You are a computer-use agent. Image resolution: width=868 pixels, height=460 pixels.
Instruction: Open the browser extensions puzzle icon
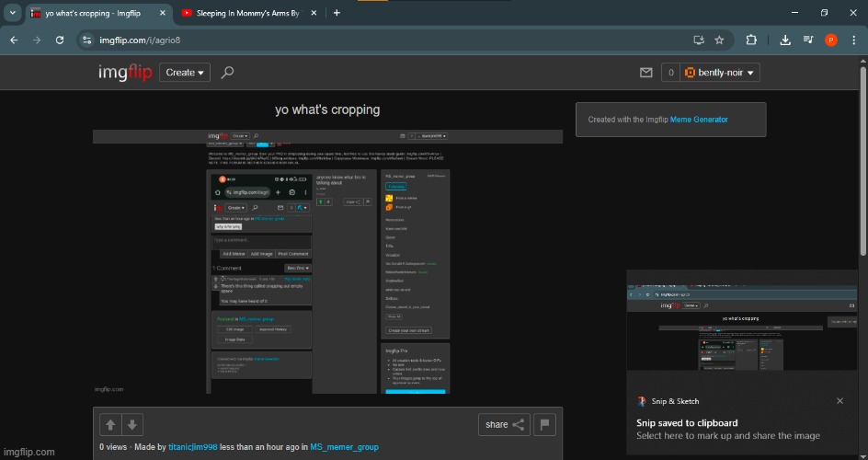(751, 40)
